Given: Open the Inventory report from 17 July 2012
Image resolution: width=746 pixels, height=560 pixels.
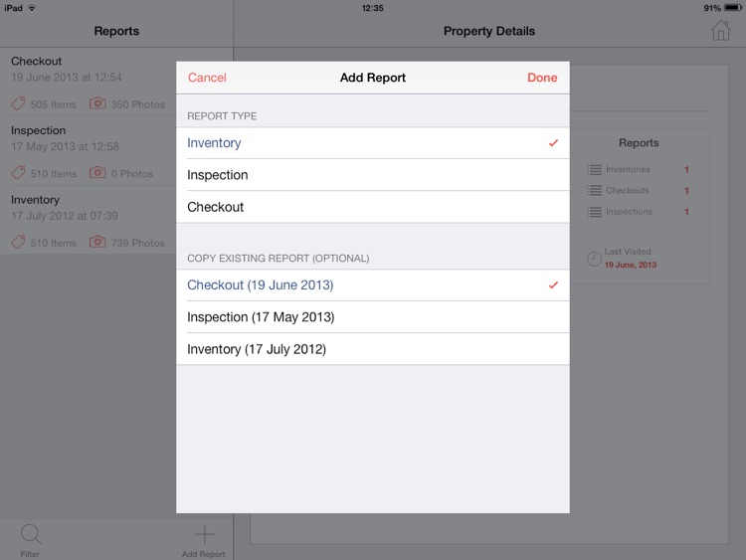Looking at the screenshot, I should tap(88, 221).
